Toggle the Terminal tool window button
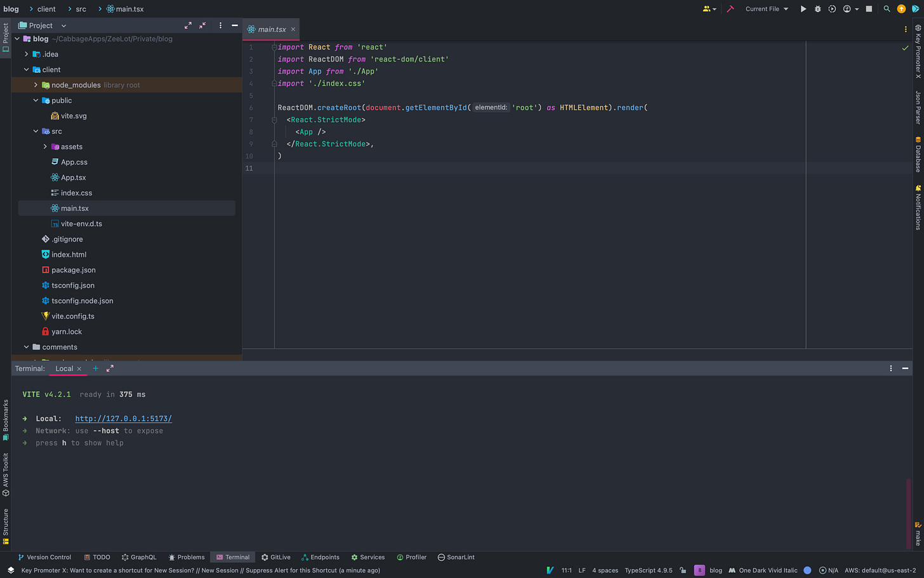Viewport: 924px width, 578px height. pos(233,557)
